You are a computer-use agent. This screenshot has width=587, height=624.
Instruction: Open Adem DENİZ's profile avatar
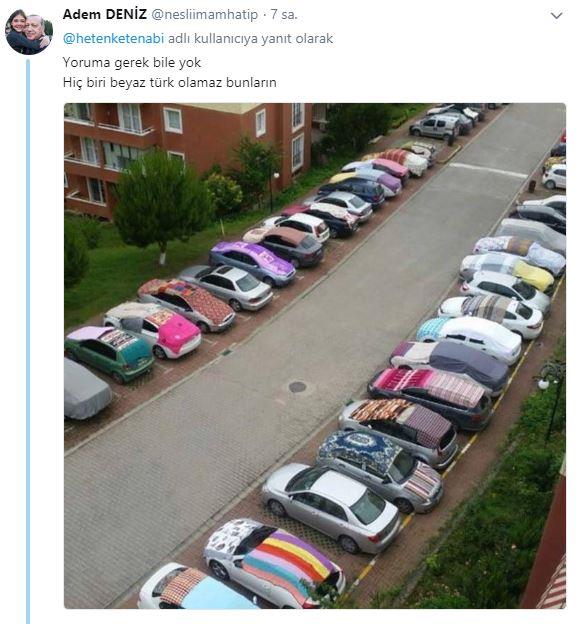[x=29, y=32]
